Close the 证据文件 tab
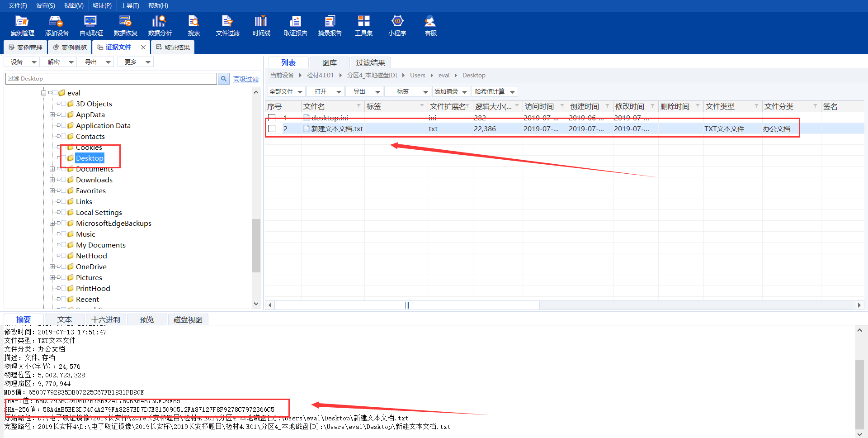 coord(143,47)
